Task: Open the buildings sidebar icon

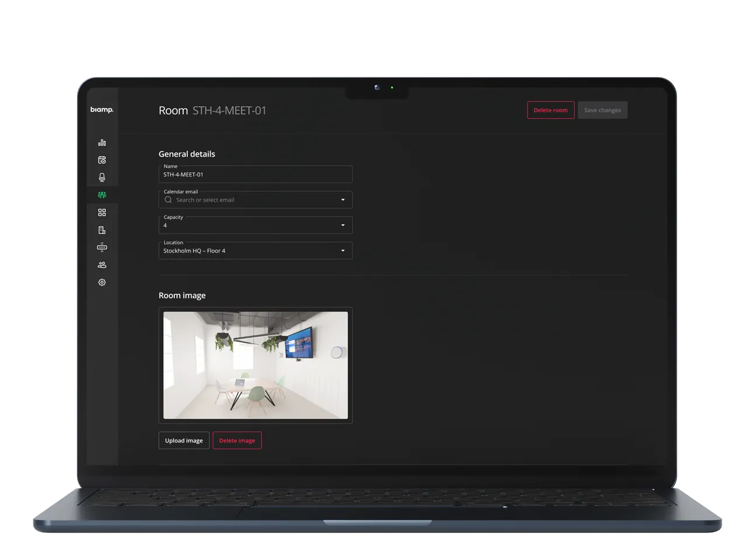Action: [x=102, y=230]
